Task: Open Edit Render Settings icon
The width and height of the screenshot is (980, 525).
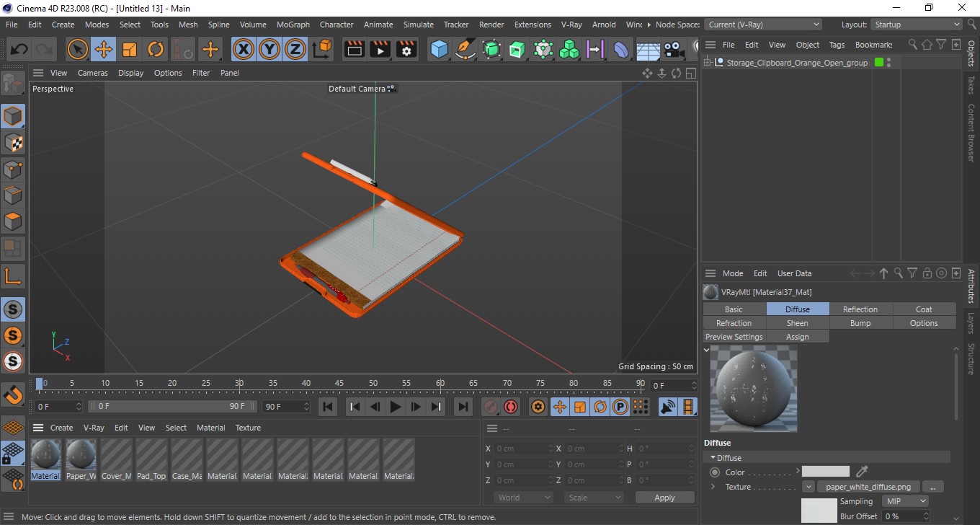Action: tap(406, 50)
